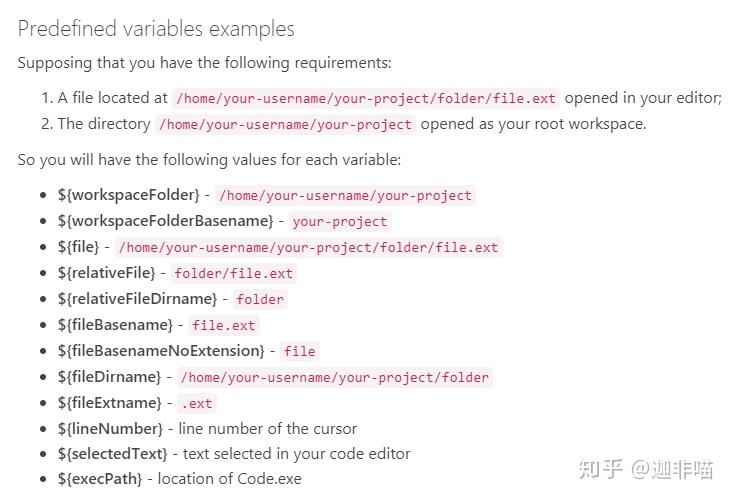Click the your-project code value
This screenshot has height=499, width=732.
coord(340,221)
